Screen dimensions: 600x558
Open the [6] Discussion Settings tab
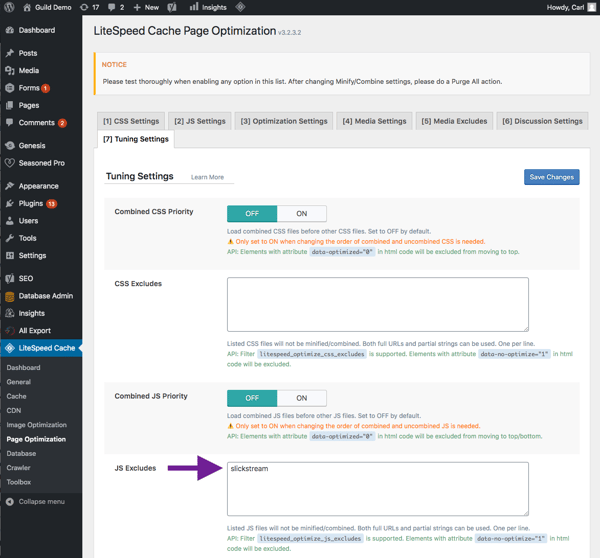click(542, 121)
